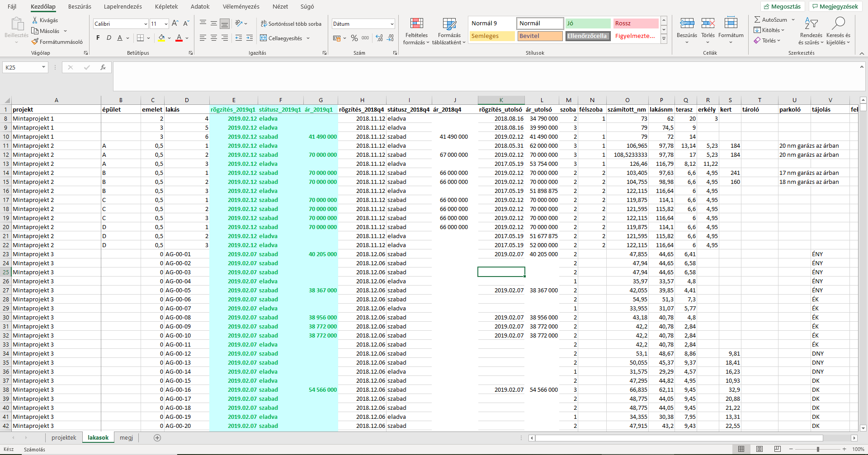Click the Format Painter (Formátummásoló) icon
Screen dimensions: 868x455
(35, 42)
